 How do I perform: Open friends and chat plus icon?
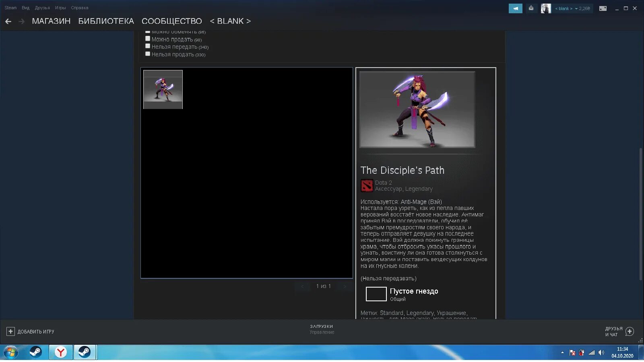pos(630,331)
